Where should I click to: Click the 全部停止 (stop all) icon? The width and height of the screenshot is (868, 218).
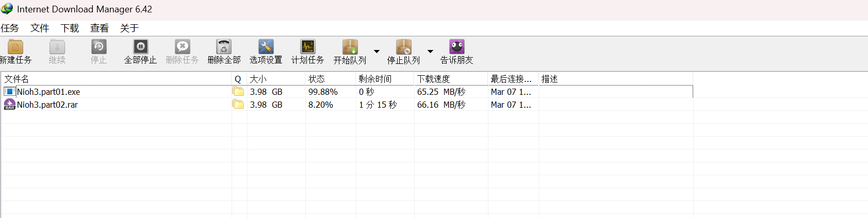pyautogui.click(x=140, y=47)
